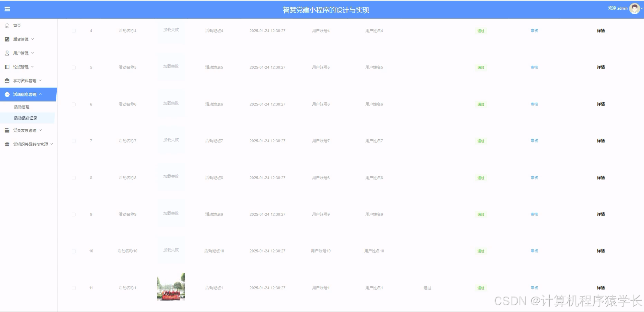Toggle the hamburger menu icon
The image size is (644, 312).
[7, 9]
